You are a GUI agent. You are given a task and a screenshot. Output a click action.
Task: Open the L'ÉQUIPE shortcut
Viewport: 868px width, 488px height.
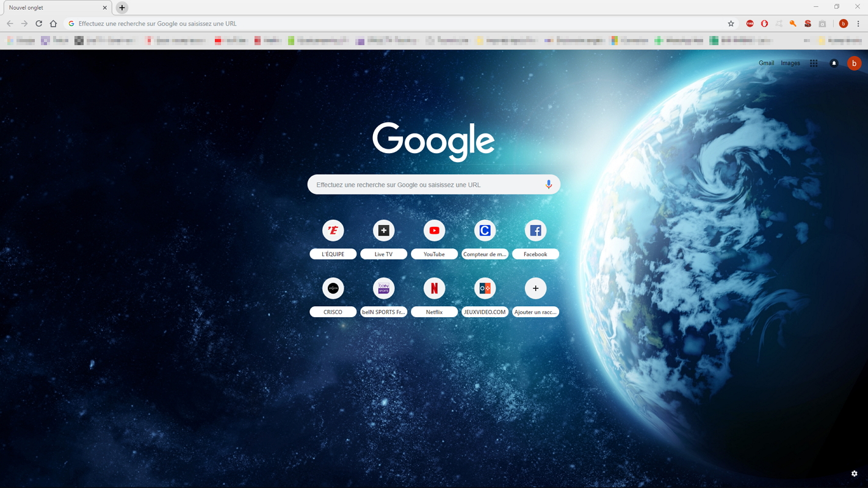point(333,239)
